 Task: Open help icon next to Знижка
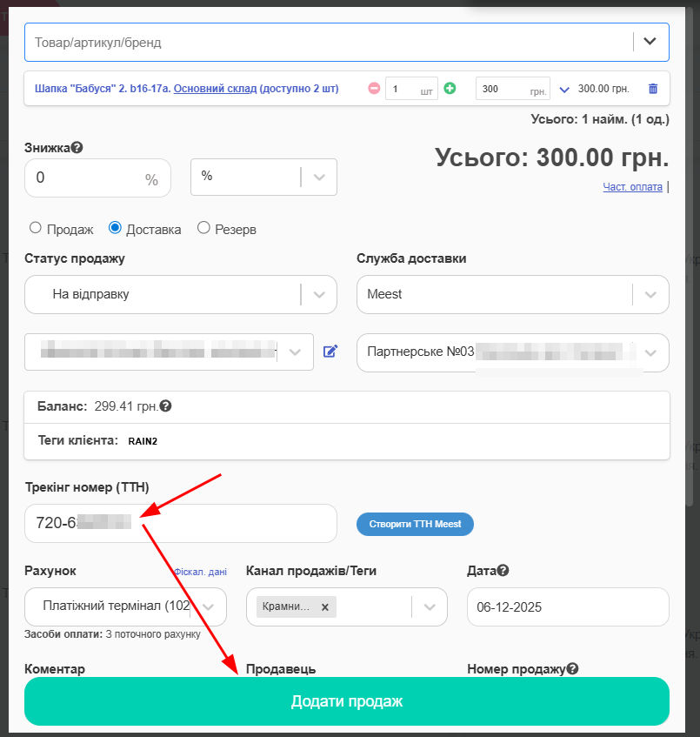(x=77, y=148)
